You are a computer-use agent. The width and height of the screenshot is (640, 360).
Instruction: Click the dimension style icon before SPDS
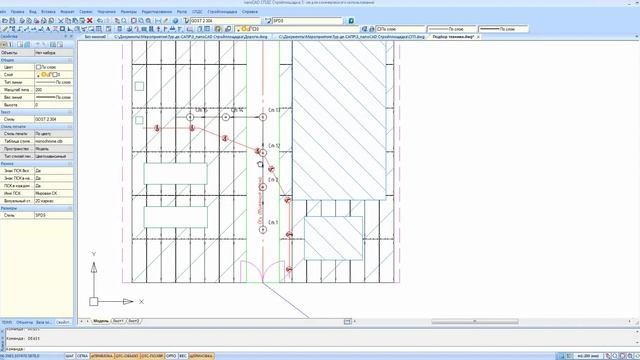tap(268, 20)
